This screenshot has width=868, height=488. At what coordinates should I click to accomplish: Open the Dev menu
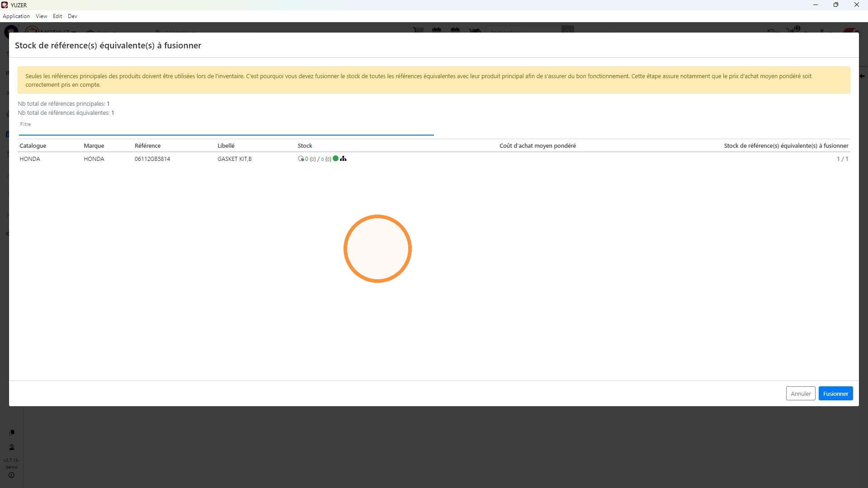pos(72,16)
